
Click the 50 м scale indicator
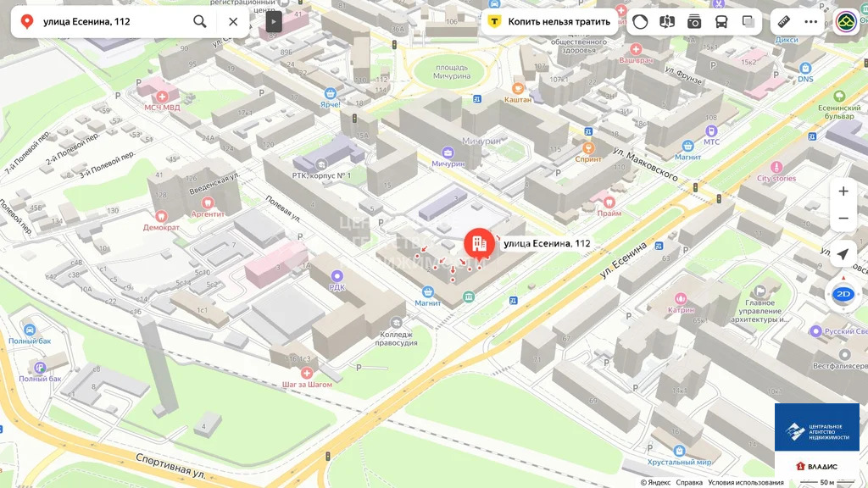coord(826,482)
